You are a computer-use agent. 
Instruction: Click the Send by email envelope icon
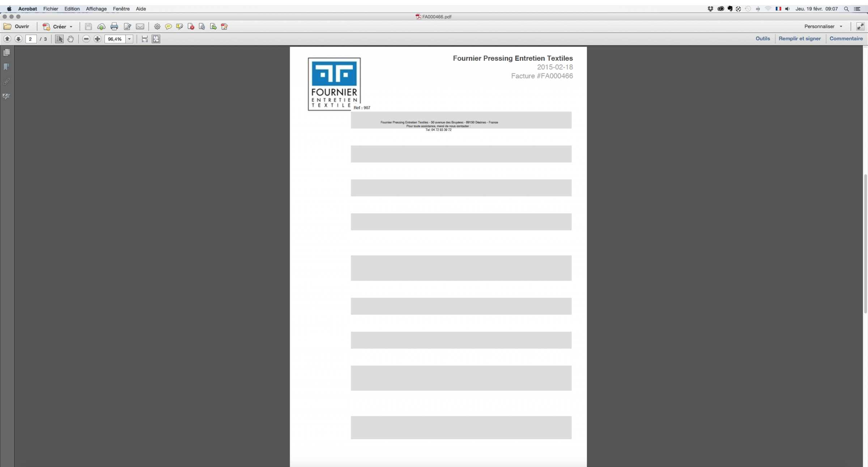[140, 26]
